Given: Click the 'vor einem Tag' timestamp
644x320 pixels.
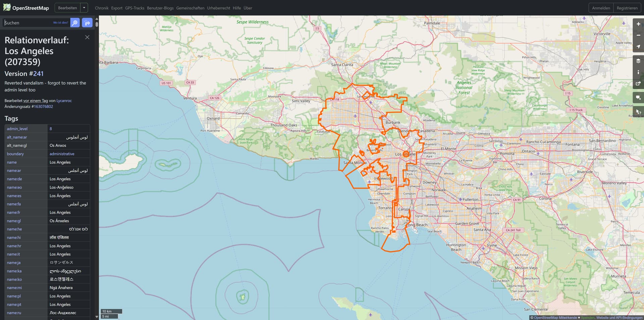Looking at the screenshot, I should pos(36,101).
